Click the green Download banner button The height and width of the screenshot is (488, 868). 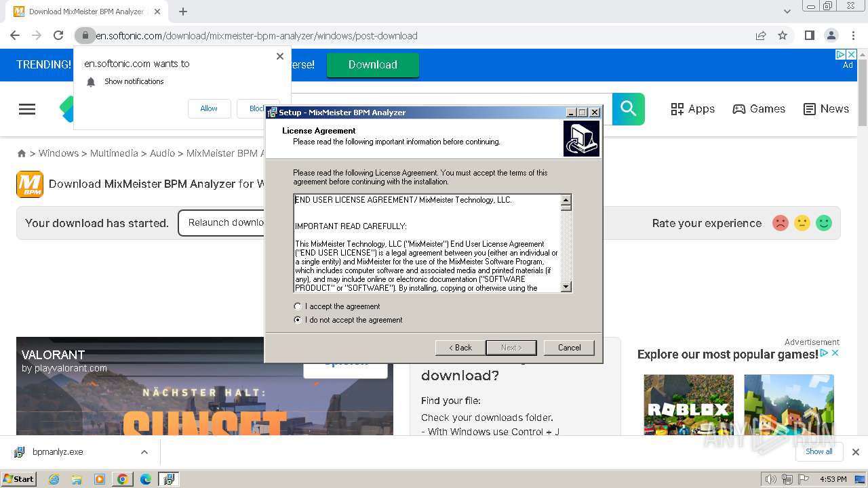[x=373, y=65]
